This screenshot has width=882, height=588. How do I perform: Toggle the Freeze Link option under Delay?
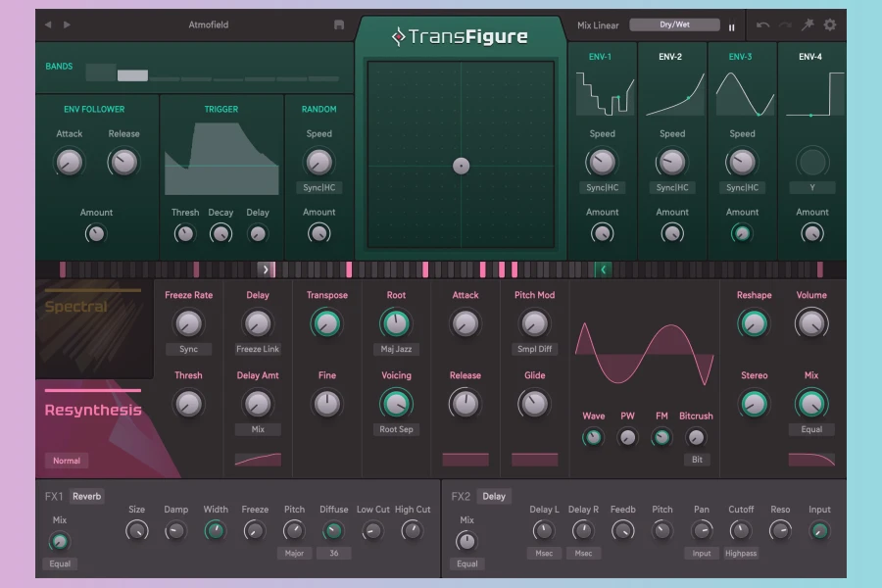(x=258, y=349)
